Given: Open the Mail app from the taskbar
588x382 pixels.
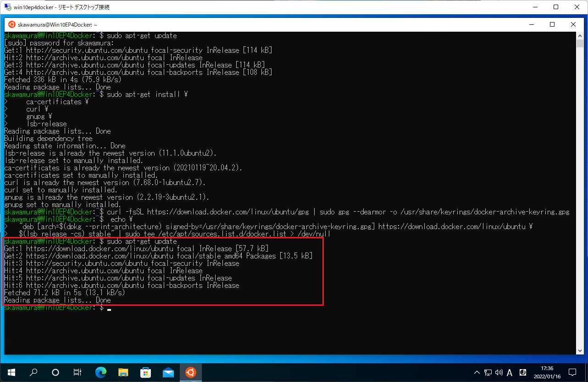Looking at the screenshot, I should click(x=168, y=372).
